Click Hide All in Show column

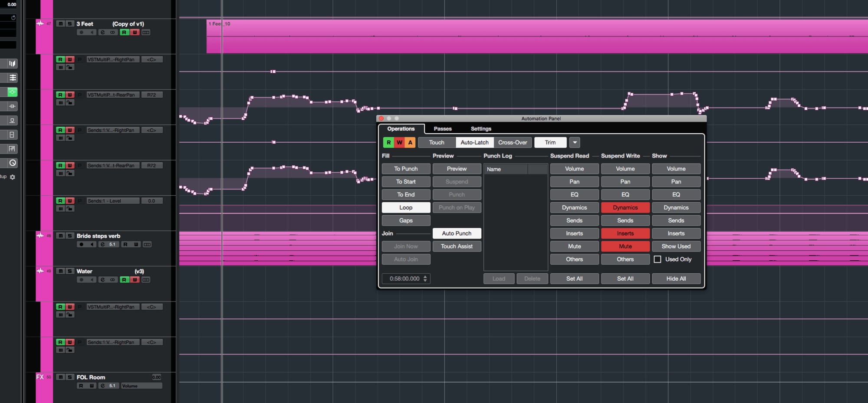pyautogui.click(x=676, y=278)
